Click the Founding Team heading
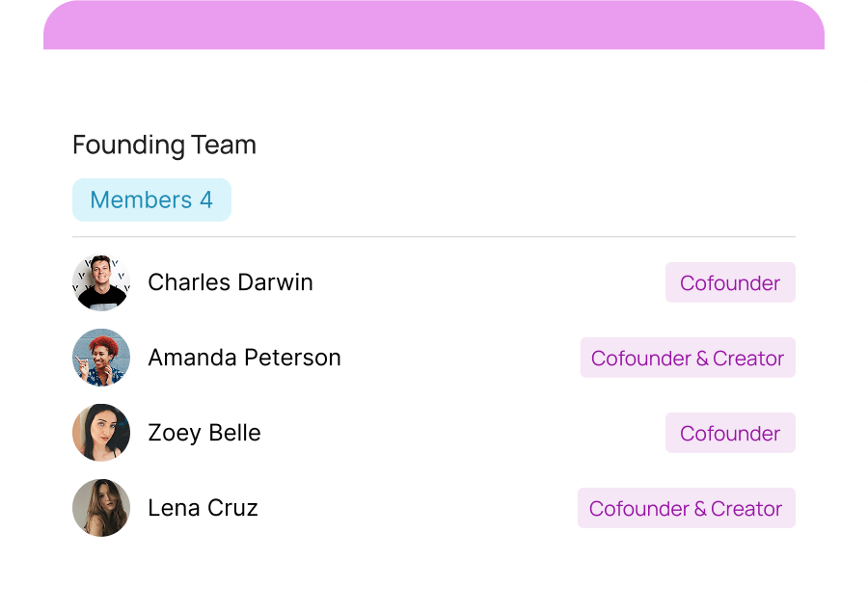This screenshot has width=868, height=614. point(164,145)
